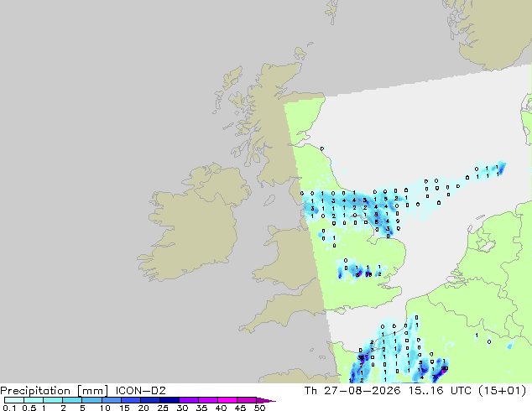Click the 0.1 mm lightest legend swatch

[14, 400]
